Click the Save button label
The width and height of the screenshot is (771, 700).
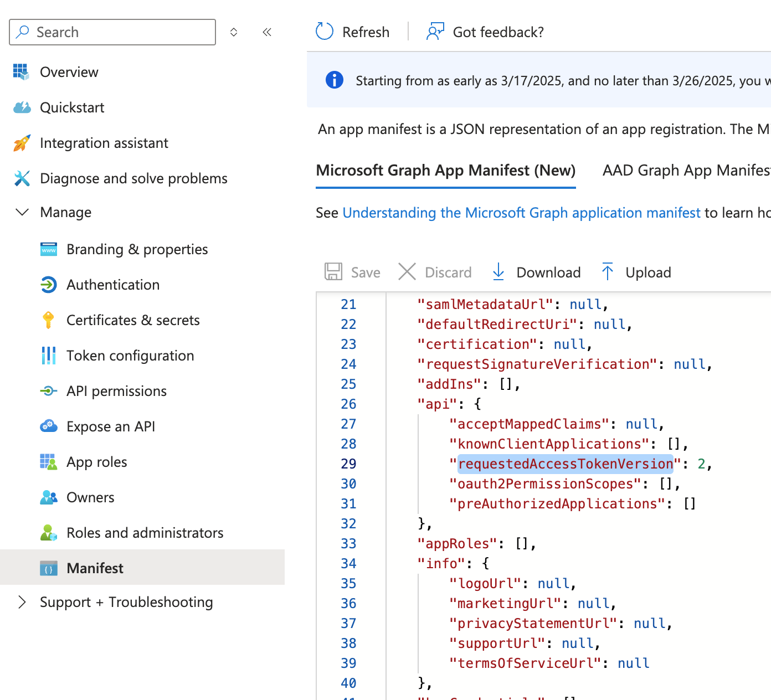(x=366, y=272)
